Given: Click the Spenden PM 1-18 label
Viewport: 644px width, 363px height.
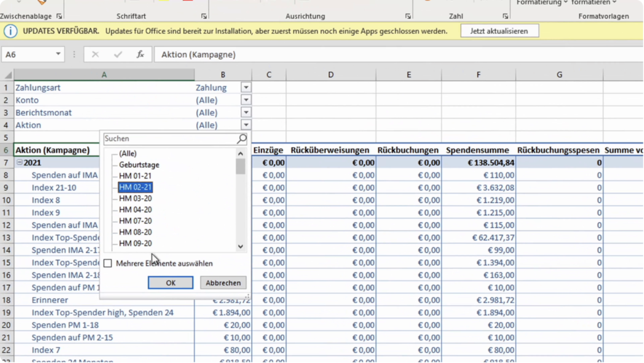Looking at the screenshot, I should tap(65, 325).
